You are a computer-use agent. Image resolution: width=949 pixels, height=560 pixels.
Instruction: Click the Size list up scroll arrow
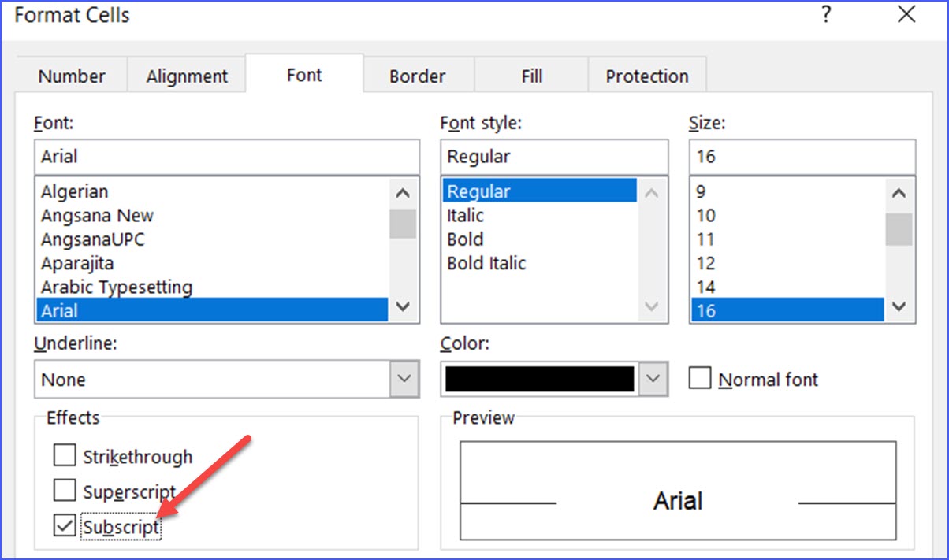click(899, 191)
